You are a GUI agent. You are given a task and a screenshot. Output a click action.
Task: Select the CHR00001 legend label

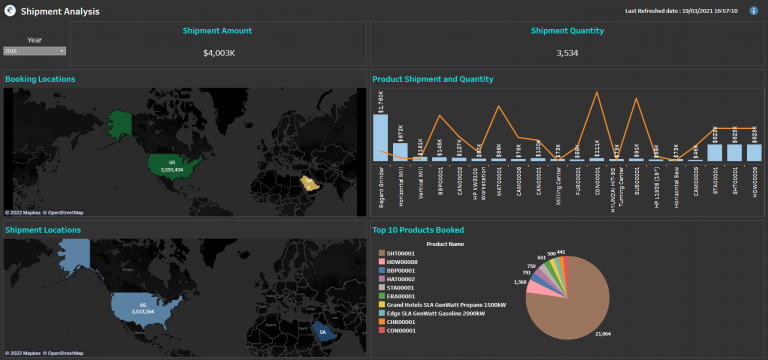pyautogui.click(x=401, y=322)
